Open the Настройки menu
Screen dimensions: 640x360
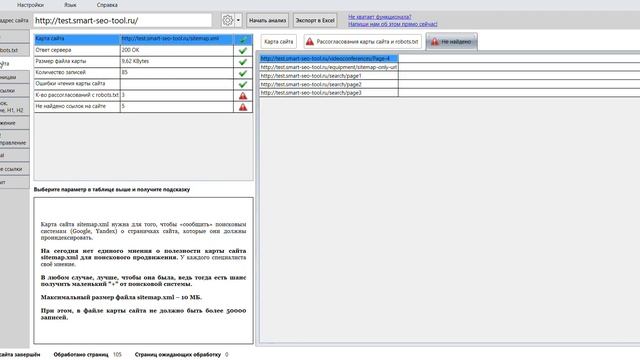point(30,5)
